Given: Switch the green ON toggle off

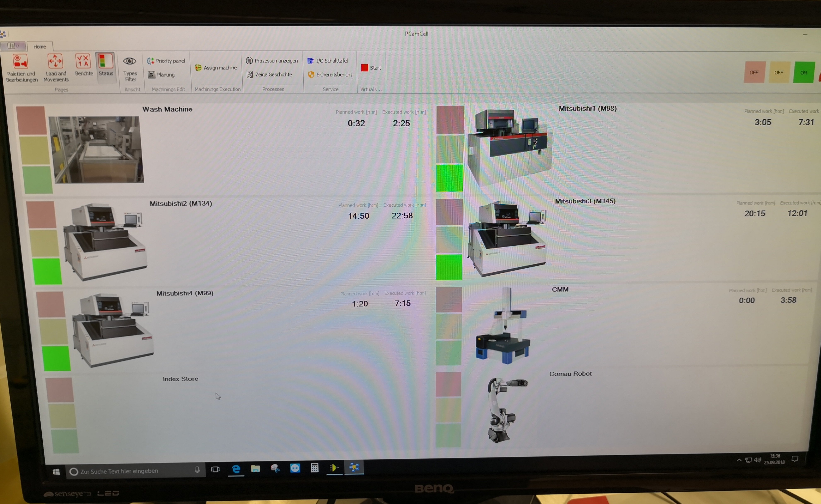Looking at the screenshot, I should tap(804, 72).
